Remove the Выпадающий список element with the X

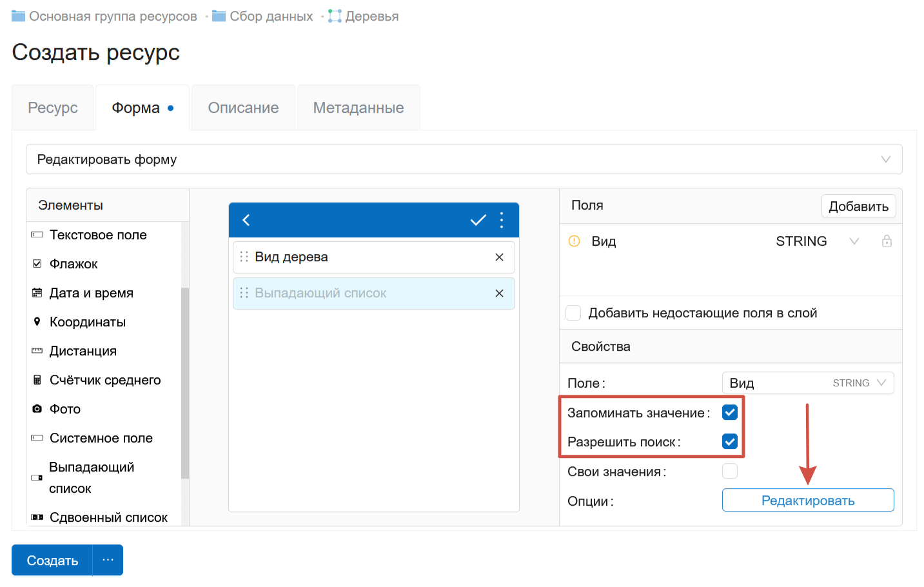point(499,293)
